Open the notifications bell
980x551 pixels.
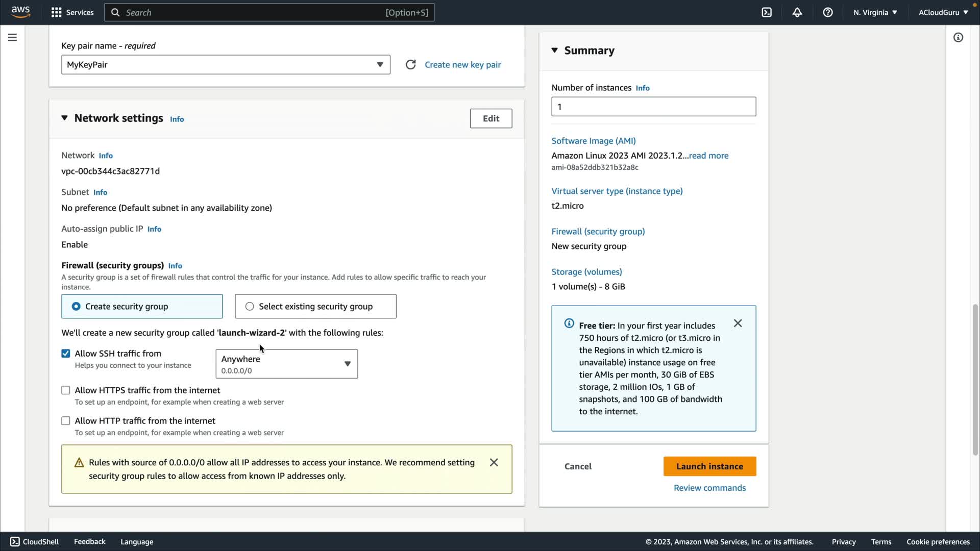tap(797, 12)
